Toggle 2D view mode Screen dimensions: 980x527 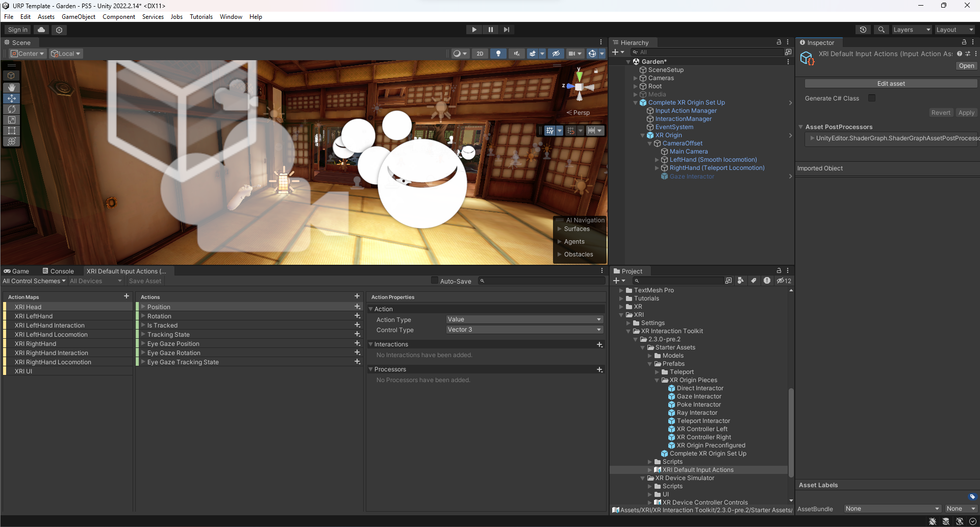pos(480,54)
